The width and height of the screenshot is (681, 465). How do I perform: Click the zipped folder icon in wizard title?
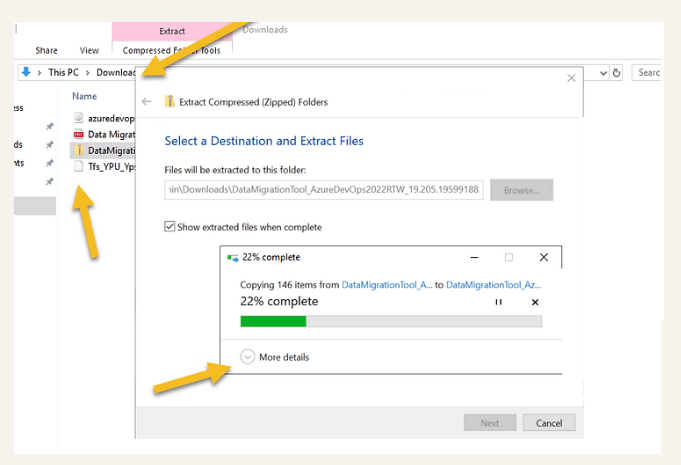pos(169,102)
